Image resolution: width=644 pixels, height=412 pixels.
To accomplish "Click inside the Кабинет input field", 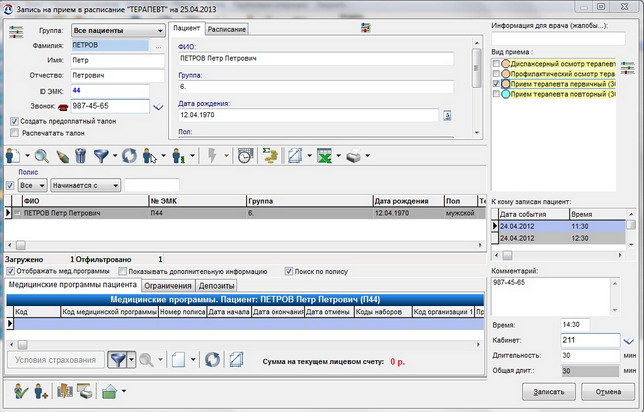I will (590, 340).
